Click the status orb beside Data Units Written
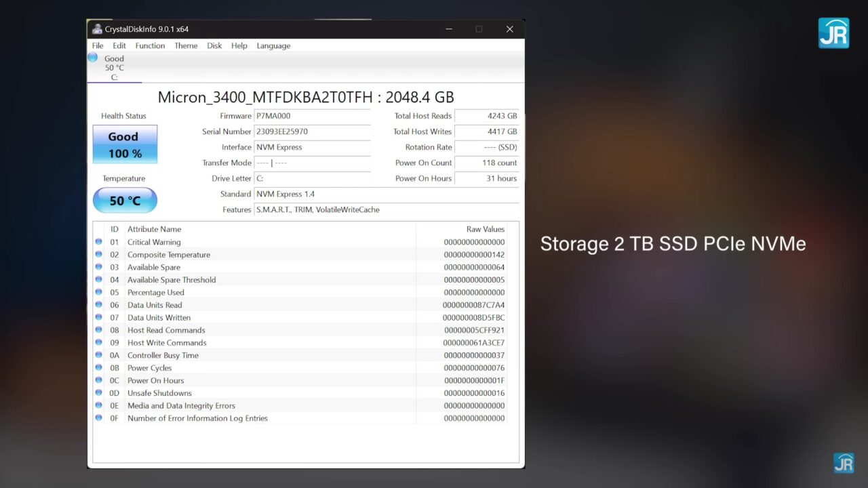This screenshot has width=868, height=488. coord(98,318)
